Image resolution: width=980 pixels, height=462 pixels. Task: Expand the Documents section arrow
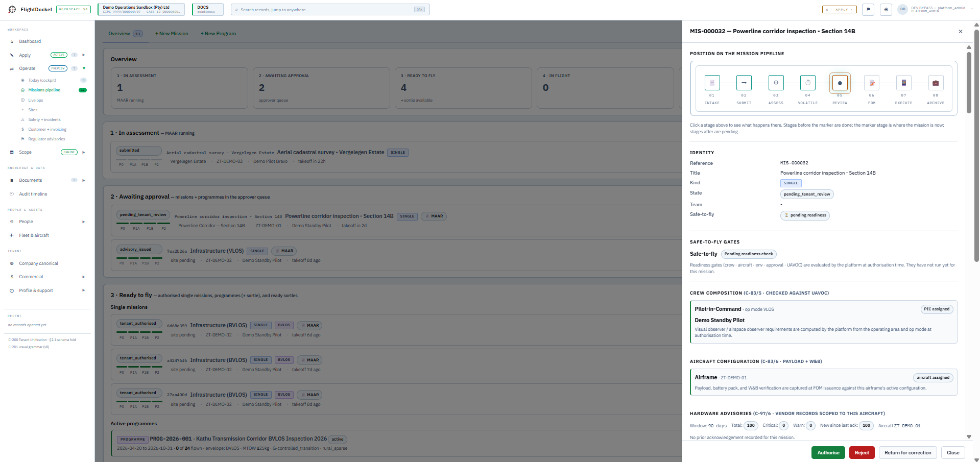pyautogui.click(x=84, y=180)
